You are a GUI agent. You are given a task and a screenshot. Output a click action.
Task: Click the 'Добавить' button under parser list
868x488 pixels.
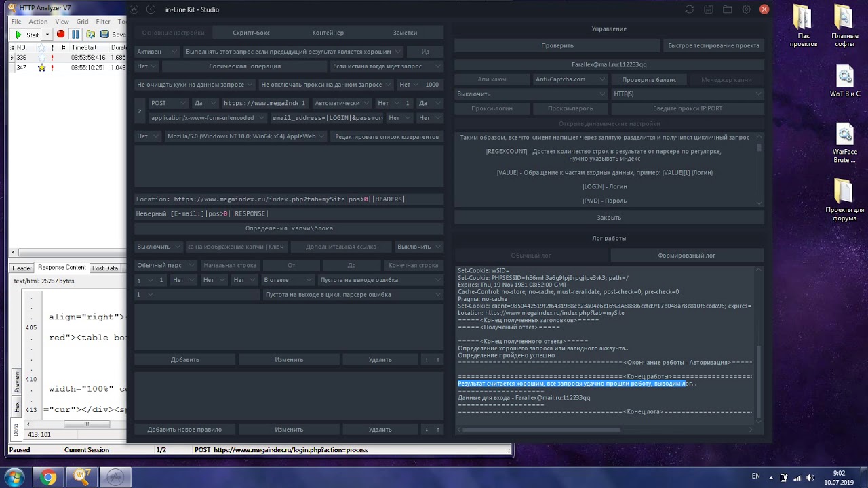[184, 359]
